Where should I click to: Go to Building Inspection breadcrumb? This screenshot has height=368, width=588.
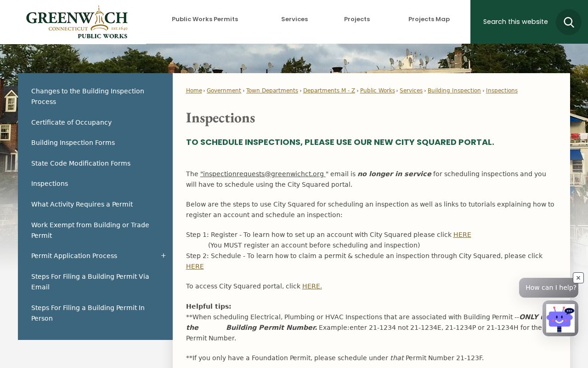coord(454,91)
